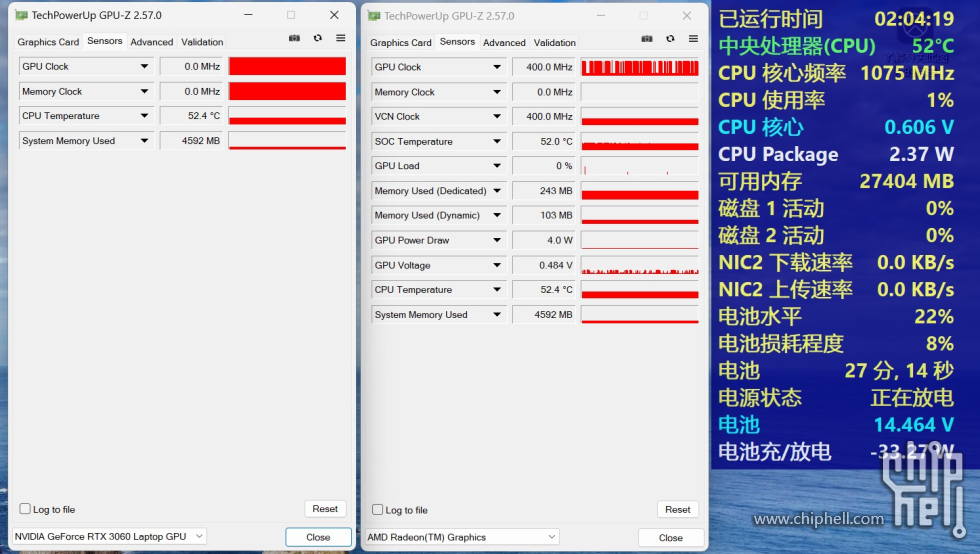Screen dimensions: 980x554
Task: Take screenshot via camera icon in NVIDIA GPU-Z window
Action: [x=294, y=38]
